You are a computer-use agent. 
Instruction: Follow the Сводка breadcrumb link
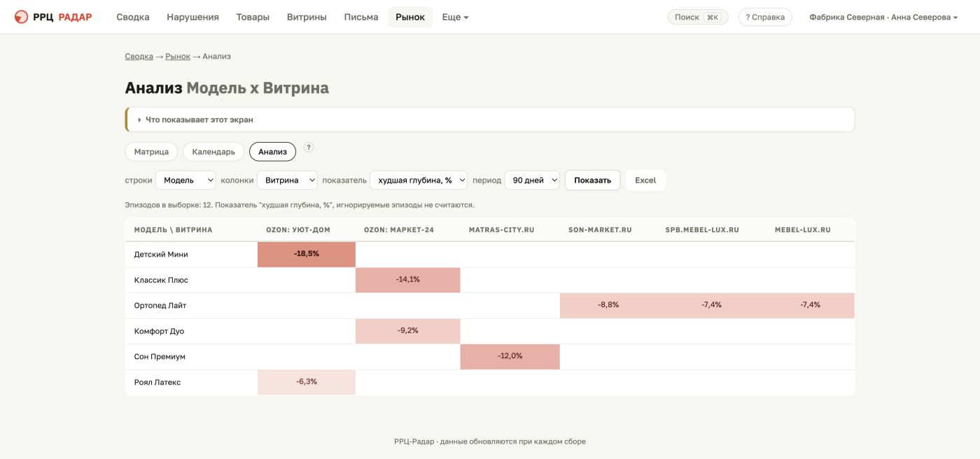click(139, 56)
